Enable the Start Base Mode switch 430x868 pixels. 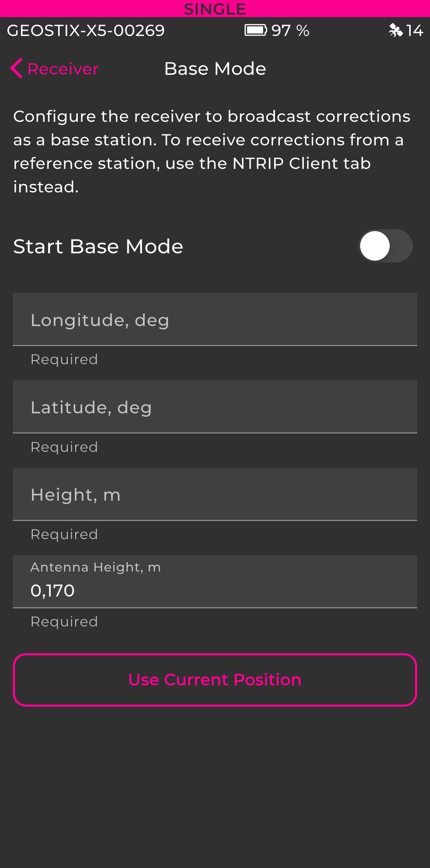[385, 246]
